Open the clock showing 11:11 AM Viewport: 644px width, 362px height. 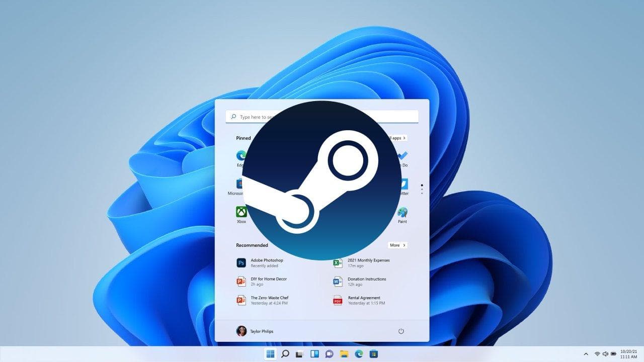[629, 354]
